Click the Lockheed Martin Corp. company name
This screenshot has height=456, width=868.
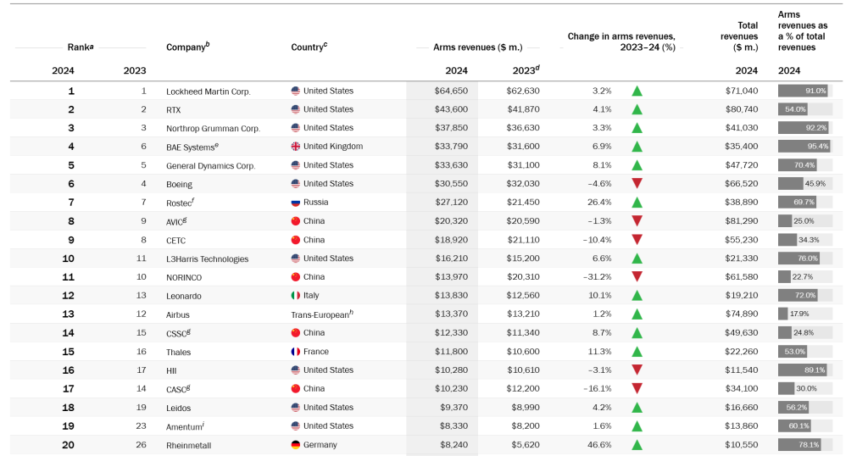pyautogui.click(x=208, y=92)
